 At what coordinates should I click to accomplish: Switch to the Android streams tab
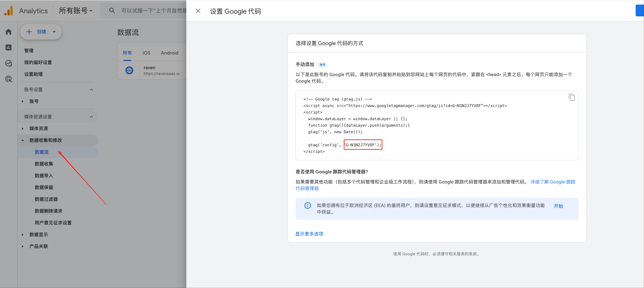(169, 53)
